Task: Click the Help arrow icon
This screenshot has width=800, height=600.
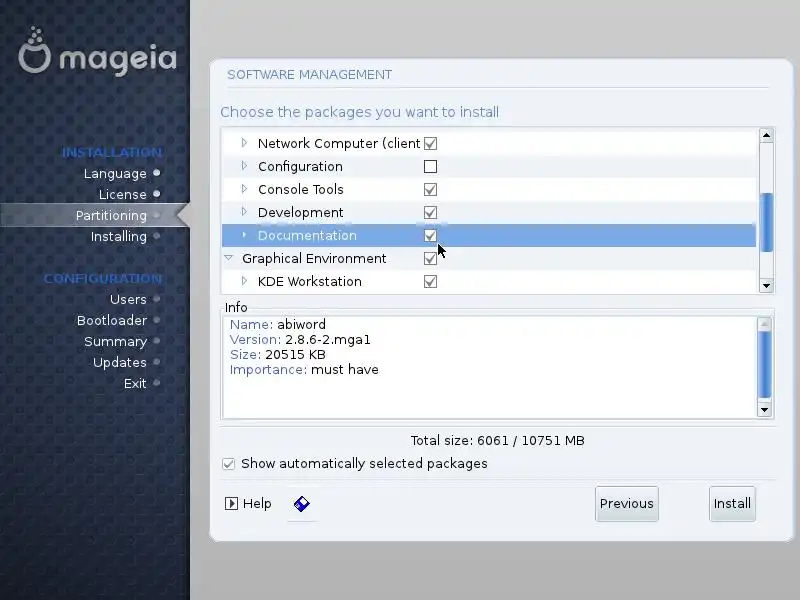Action: pyautogui.click(x=231, y=504)
